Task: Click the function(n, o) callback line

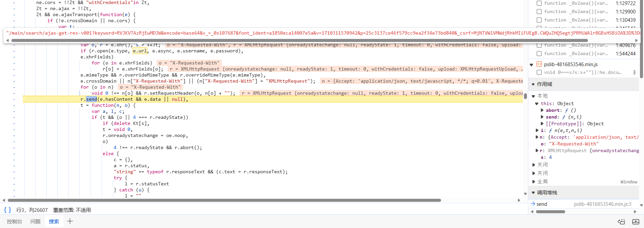Action: [108, 105]
